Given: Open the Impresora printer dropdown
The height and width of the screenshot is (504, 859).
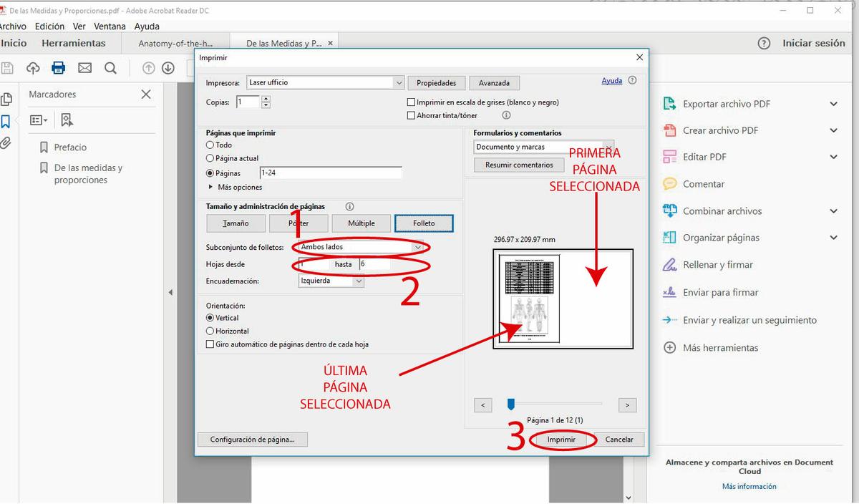Looking at the screenshot, I should pos(399,83).
